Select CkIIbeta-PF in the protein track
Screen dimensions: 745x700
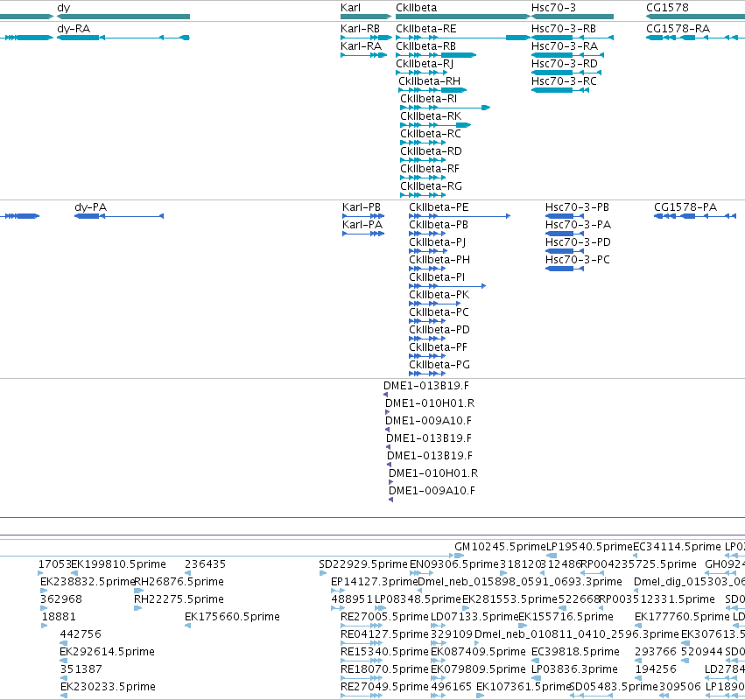click(x=438, y=347)
